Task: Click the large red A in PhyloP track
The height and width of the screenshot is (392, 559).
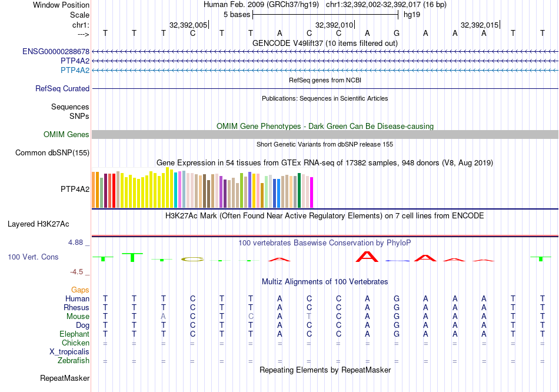Action: point(367,257)
